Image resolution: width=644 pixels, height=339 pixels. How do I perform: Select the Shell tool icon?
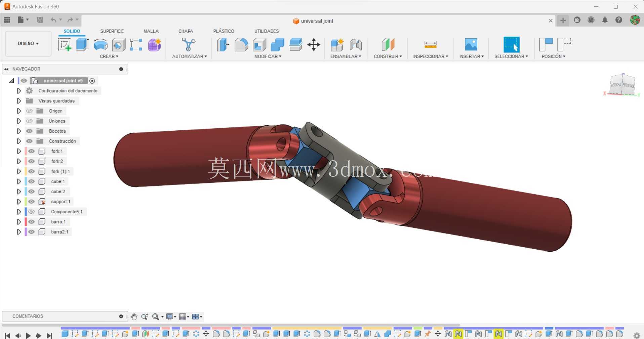[259, 45]
